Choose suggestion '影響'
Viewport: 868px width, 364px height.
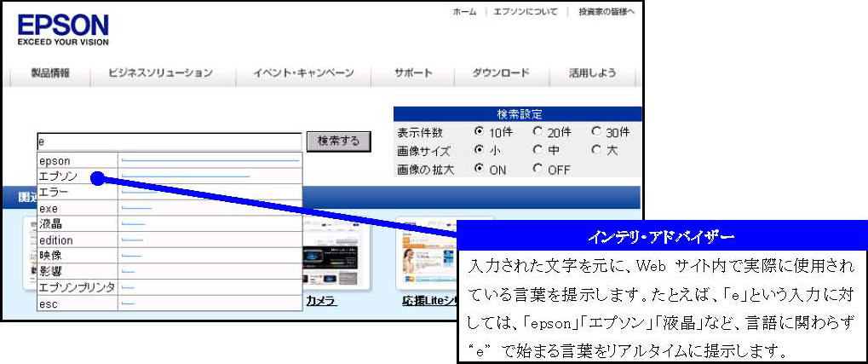coord(170,272)
